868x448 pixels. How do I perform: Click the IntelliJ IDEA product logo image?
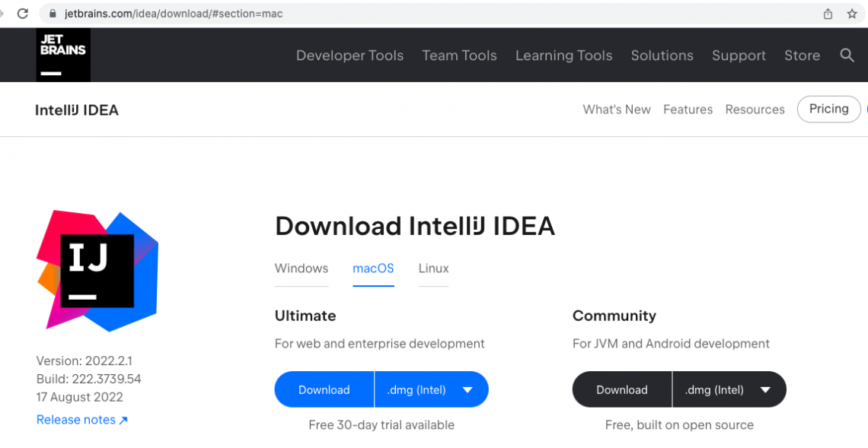coord(97,269)
